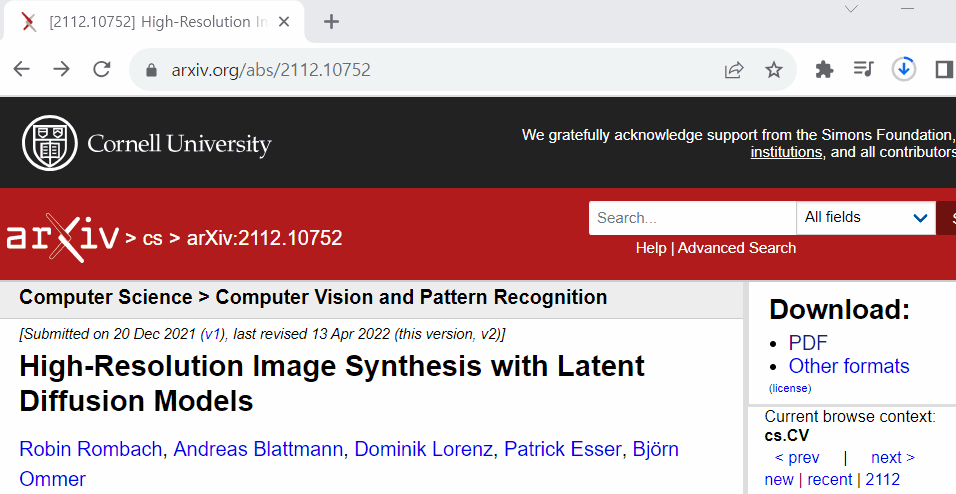This screenshot has width=956, height=494.
Task: Open the browser extensions puzzle icon
Action: pyautogui.click(x=824, y=70)
